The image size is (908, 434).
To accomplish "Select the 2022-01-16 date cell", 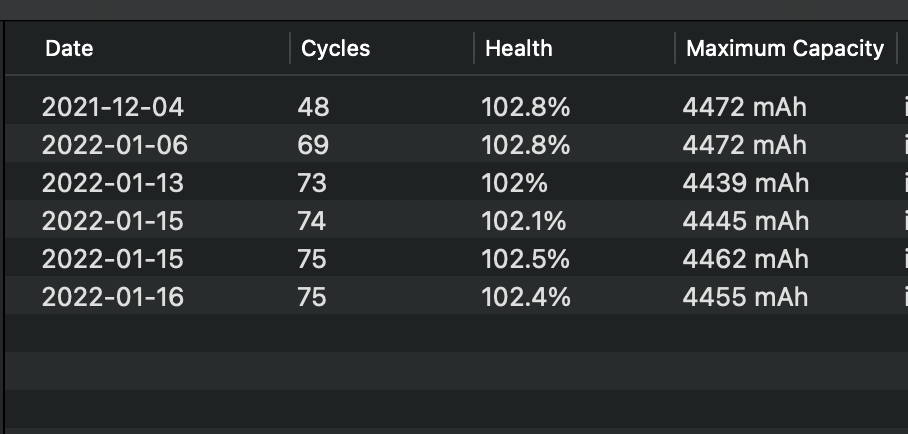I will click(113, 297).
